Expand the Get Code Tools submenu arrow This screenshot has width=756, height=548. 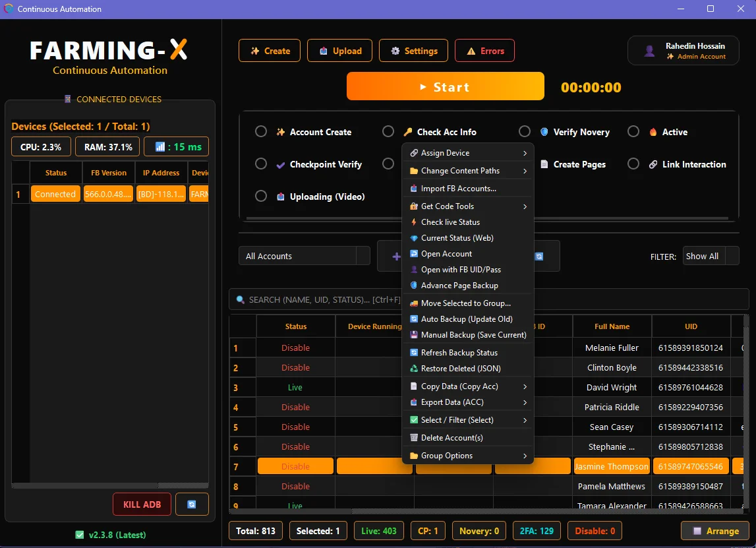pos(525,206)
